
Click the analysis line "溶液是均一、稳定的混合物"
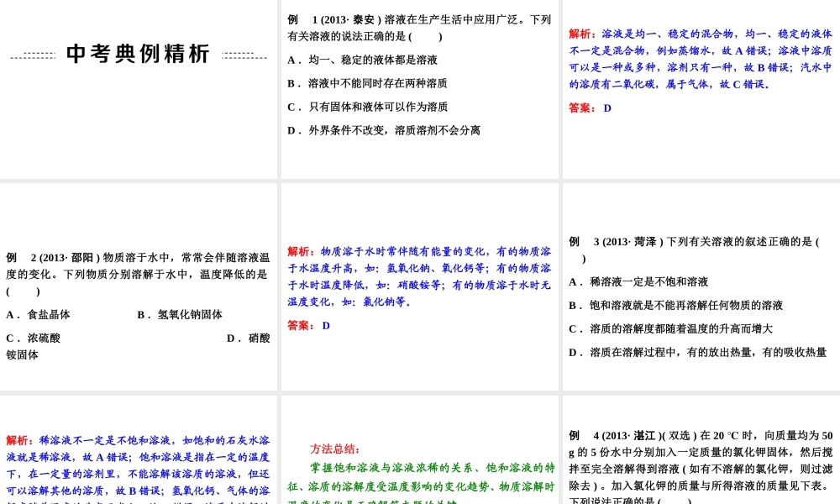tap(667, 34)
